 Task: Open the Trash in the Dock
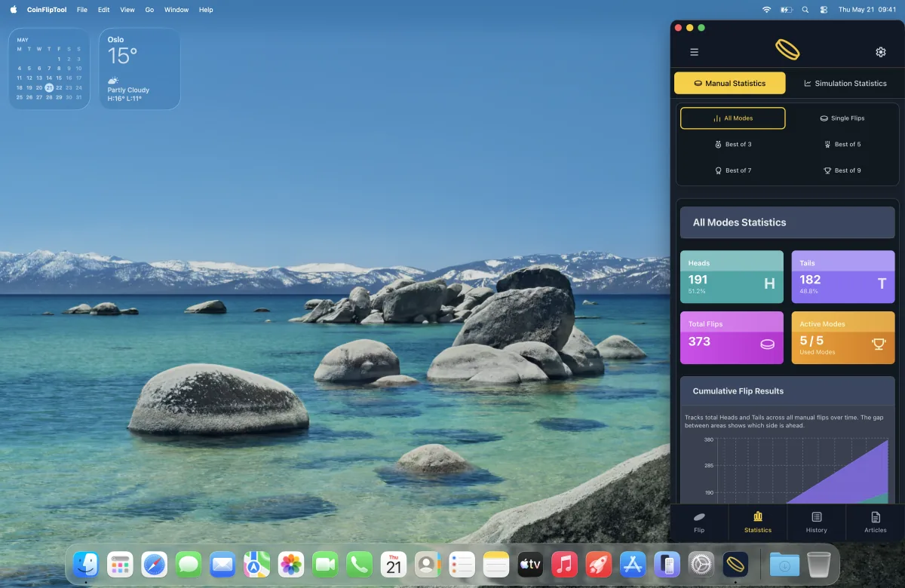[819, 564]
